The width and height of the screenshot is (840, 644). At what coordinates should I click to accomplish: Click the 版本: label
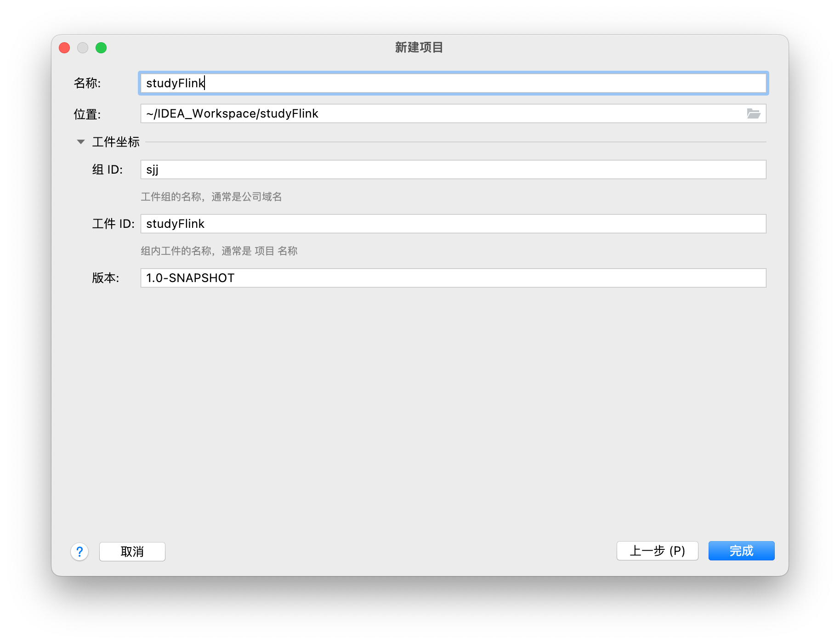[x=106, y=278]
